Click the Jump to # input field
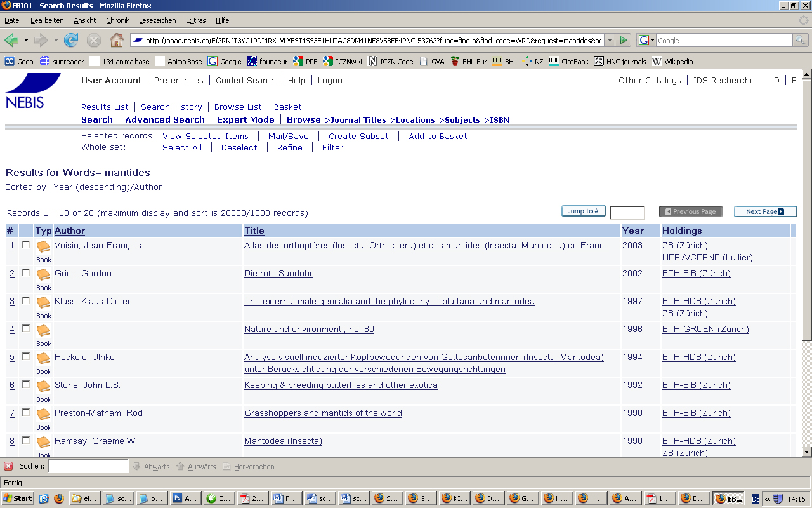Screen dimensions: 812x508 (x=627, y=213)
